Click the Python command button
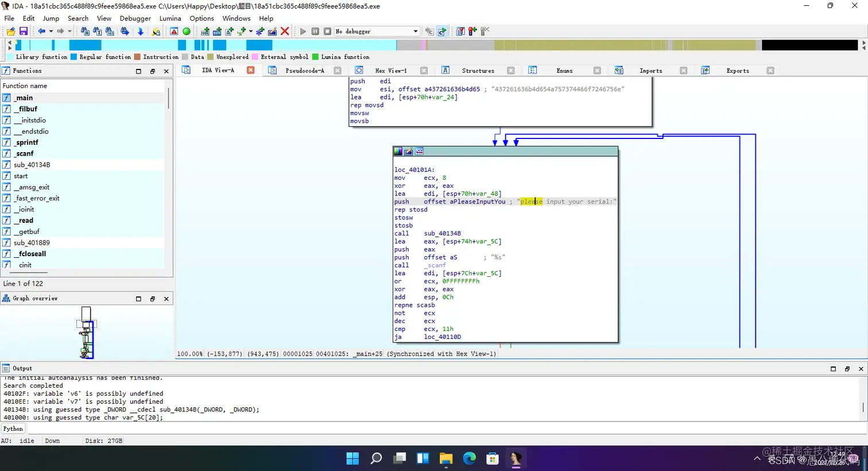Image resolution: width=868 pixels, height=471 pixels. point(13,429)
